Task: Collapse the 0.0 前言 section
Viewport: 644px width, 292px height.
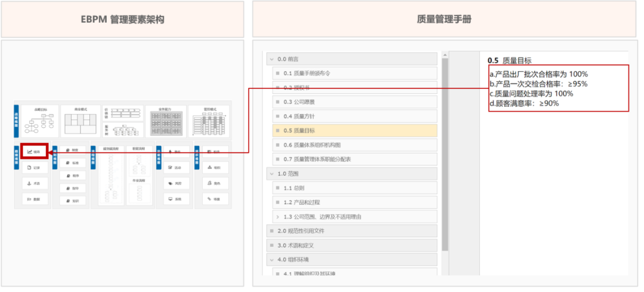Action: 272,59
